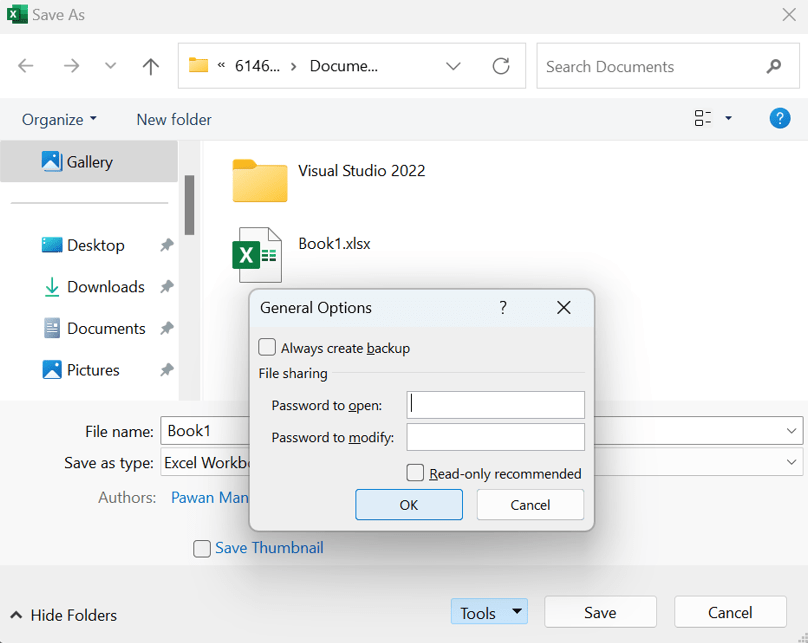This screenshot has width=808, height=643.
Task: Click the General Options help question mark
Action: coord(503,308)
